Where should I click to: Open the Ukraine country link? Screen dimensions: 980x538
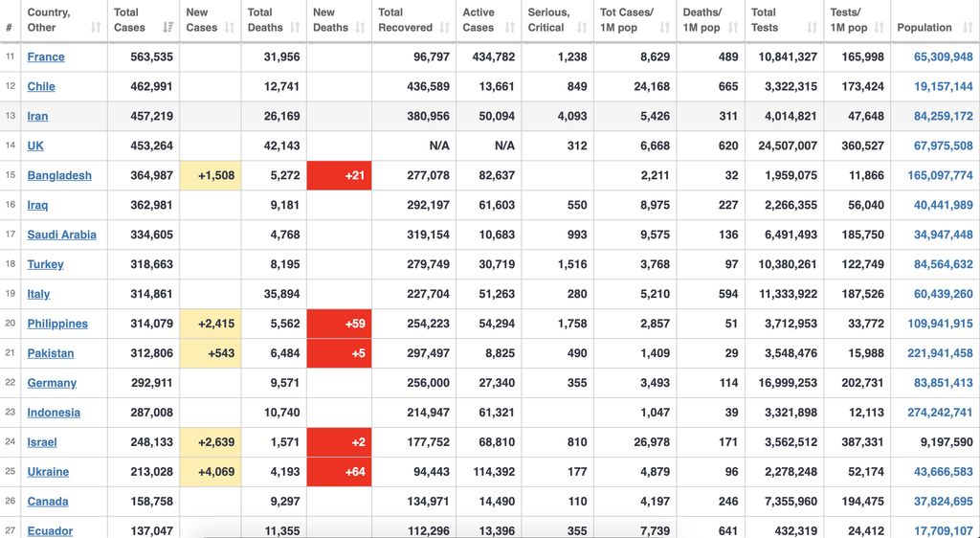coord(48,472)
